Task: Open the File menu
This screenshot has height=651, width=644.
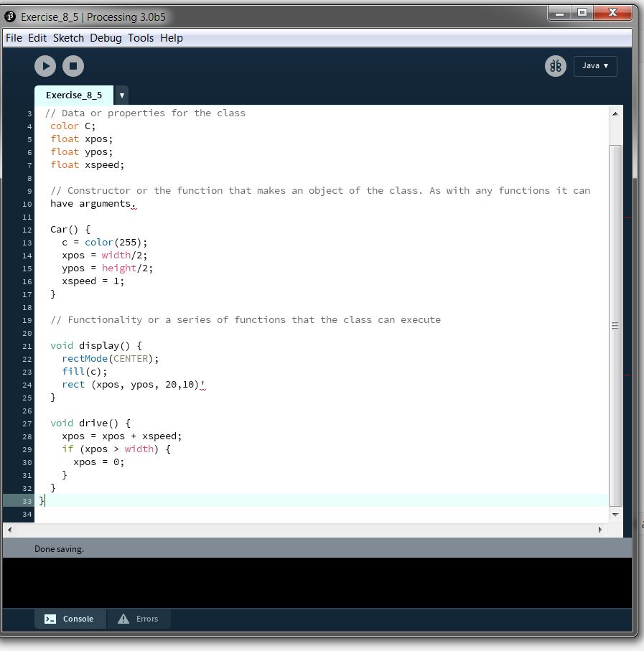Action: coord(14,38)
